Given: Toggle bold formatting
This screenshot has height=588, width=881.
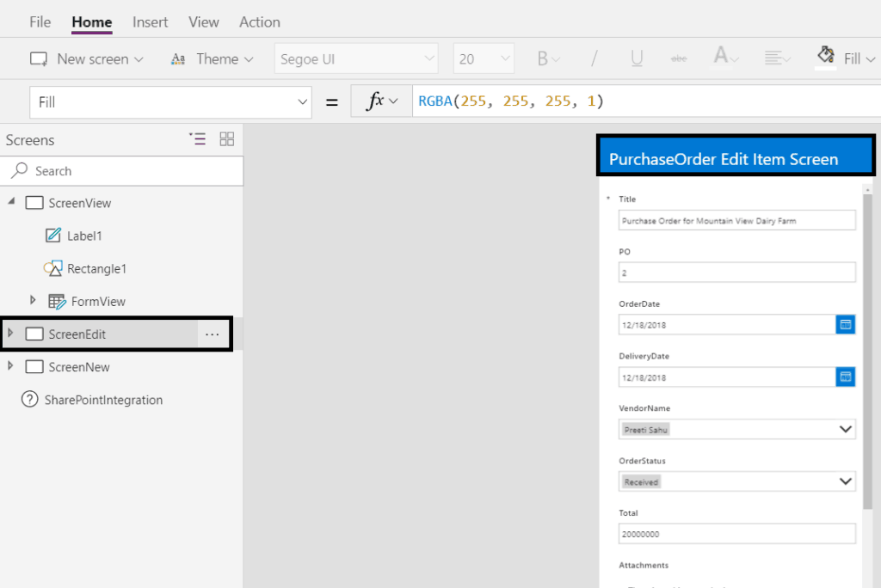Looking at the screenshot, I should point(542,58).
